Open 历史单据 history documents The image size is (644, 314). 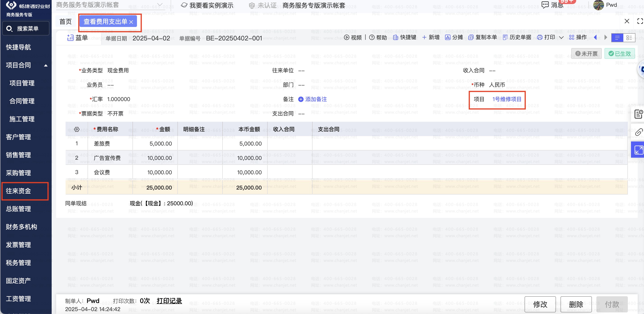point(517,38)
